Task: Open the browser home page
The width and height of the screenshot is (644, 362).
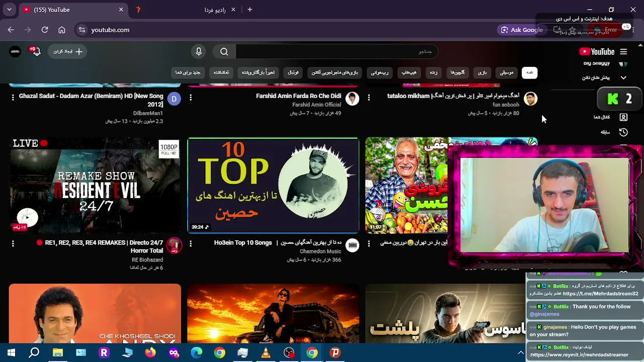Action: pos(62,30)
